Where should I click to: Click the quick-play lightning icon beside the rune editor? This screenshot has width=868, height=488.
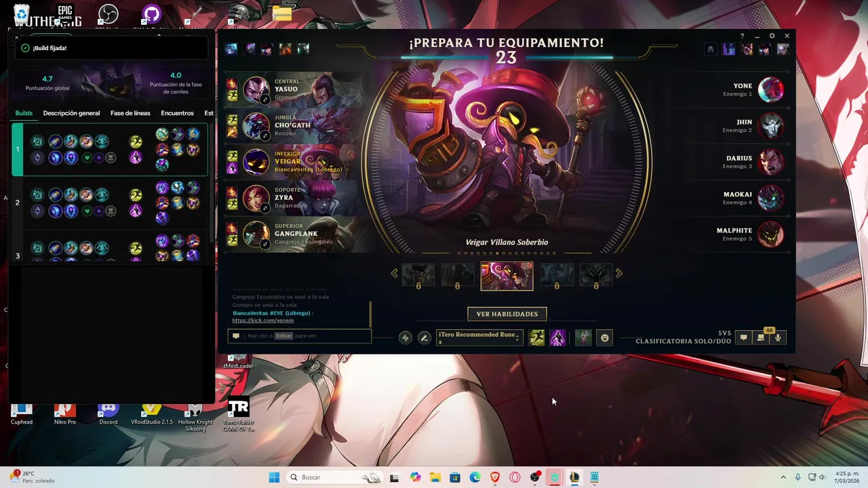[406, 338]
